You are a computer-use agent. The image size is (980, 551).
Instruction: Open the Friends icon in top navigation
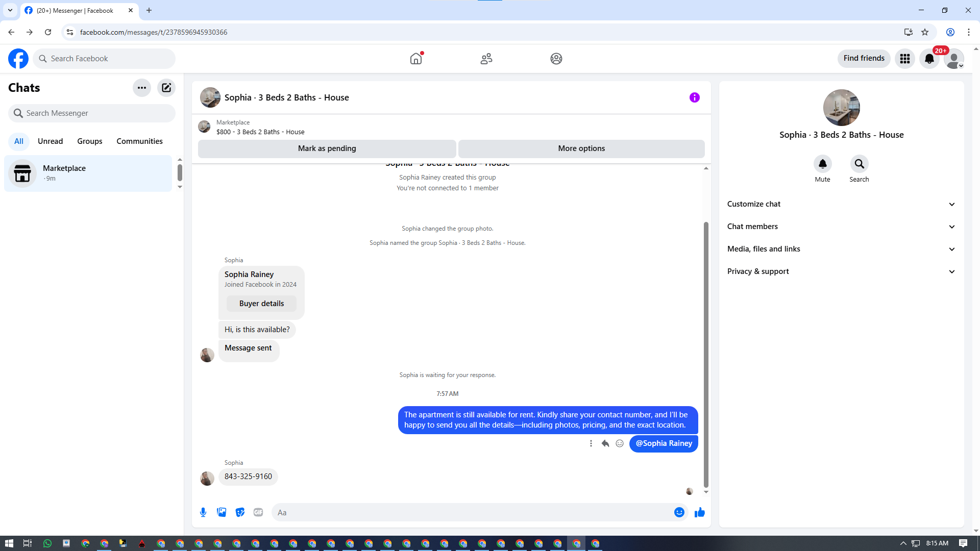(x=486, y=59)
